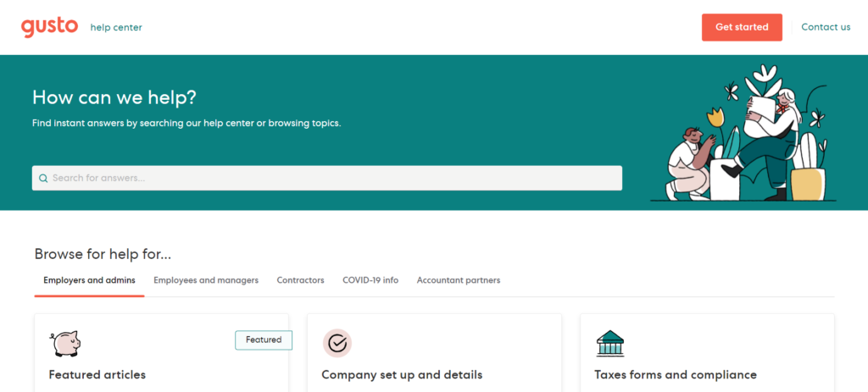The image size is (868, 392).
Task: Click the Featured badge label
Action: 264,340
